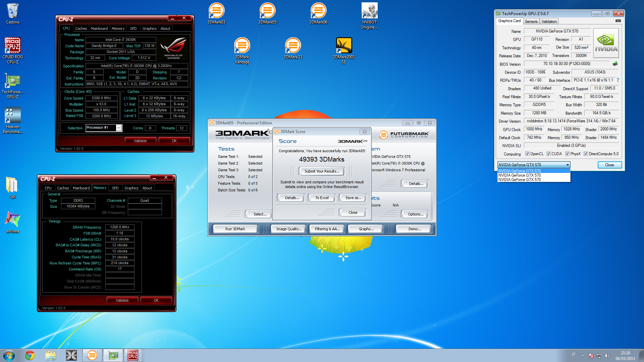Click the NVIDIA logo in GPU-Z
The width and height of the screenshot is (644, 362).
click(x=606, y=43)
